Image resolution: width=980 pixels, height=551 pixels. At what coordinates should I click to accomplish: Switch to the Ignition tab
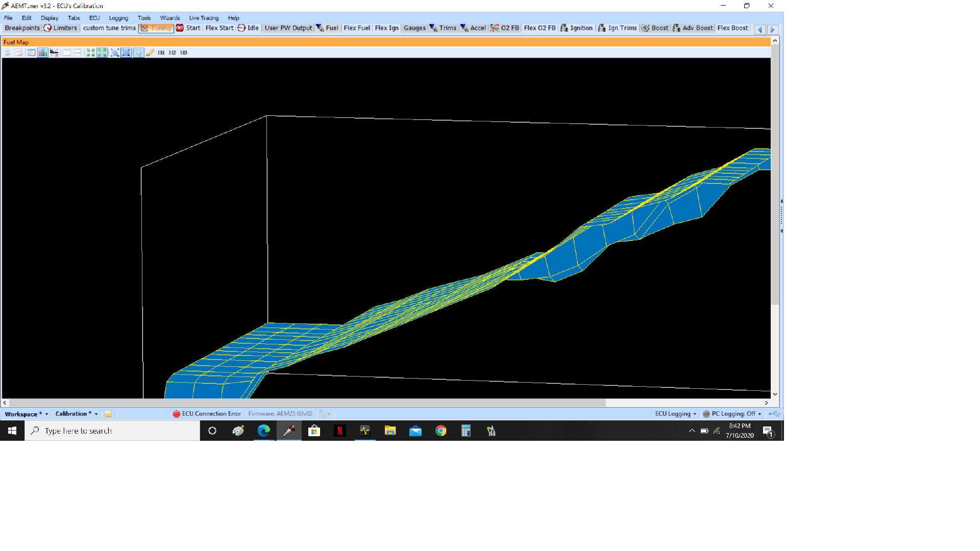tap(577, 28)
